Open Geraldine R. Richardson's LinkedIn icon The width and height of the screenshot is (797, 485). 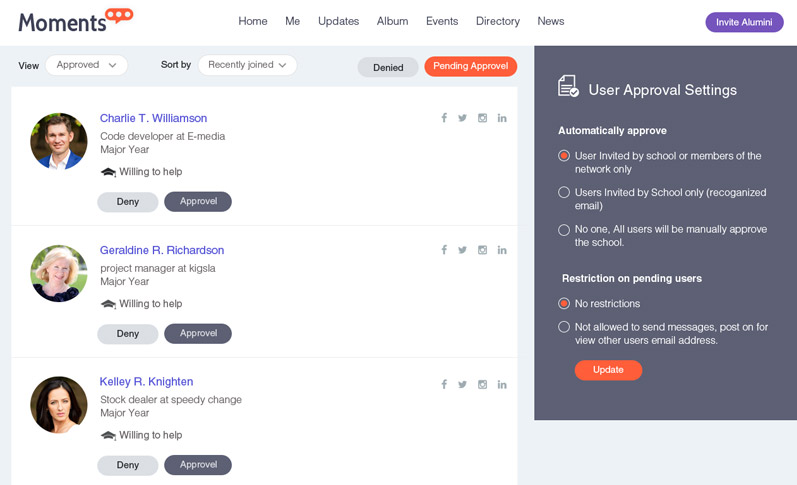(502, 250)
